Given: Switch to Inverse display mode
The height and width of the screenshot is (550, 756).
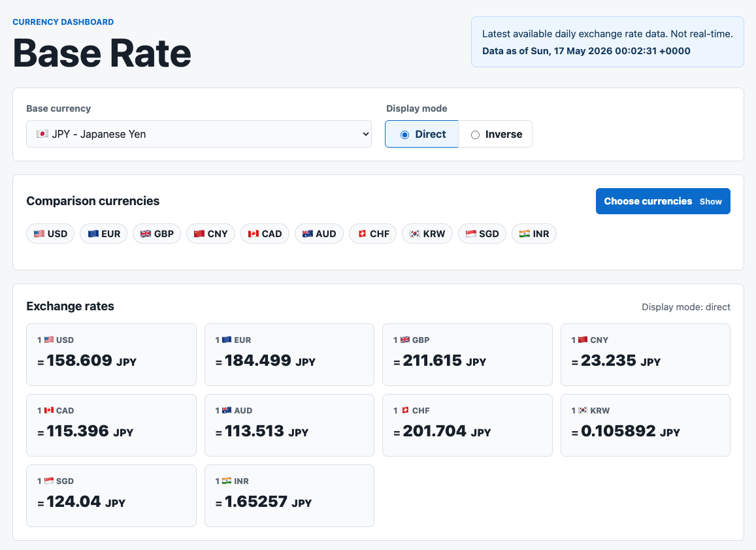Looking at the screenshot, I should click(x=495, y=134).
